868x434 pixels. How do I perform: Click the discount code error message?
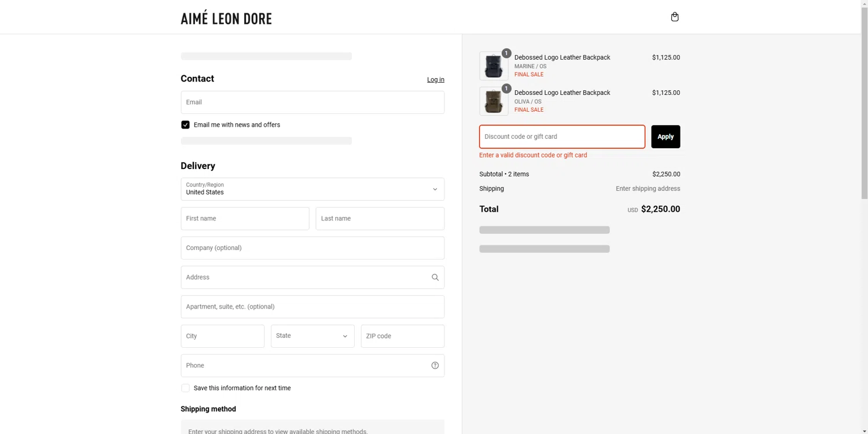coord(533,155)
